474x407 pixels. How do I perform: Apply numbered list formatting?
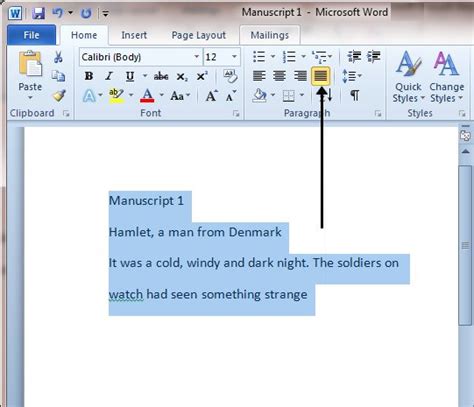[289, 57]
